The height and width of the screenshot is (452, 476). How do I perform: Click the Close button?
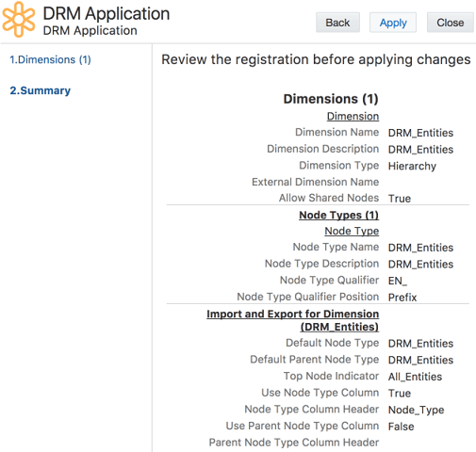coord(451,23)
